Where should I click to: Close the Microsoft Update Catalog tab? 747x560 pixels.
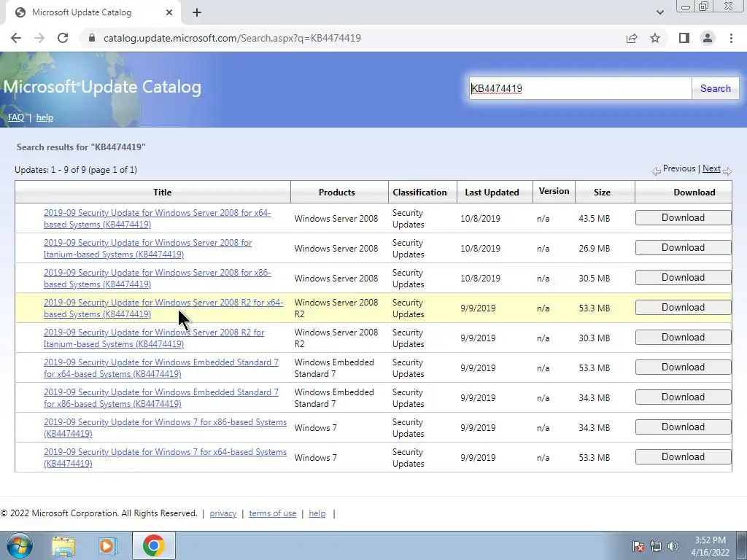pyautogui.click(x=169, y=13)
